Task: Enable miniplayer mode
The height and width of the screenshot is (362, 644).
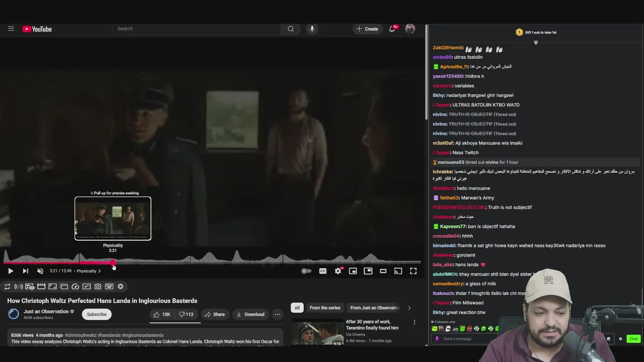Action: click(353, 271)
